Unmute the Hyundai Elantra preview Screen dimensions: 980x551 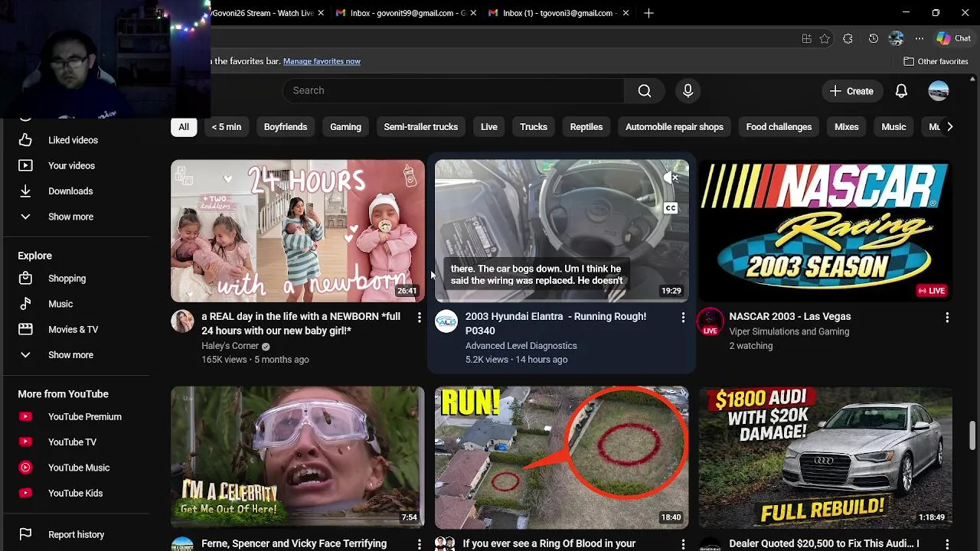click(x=671, y=178)
